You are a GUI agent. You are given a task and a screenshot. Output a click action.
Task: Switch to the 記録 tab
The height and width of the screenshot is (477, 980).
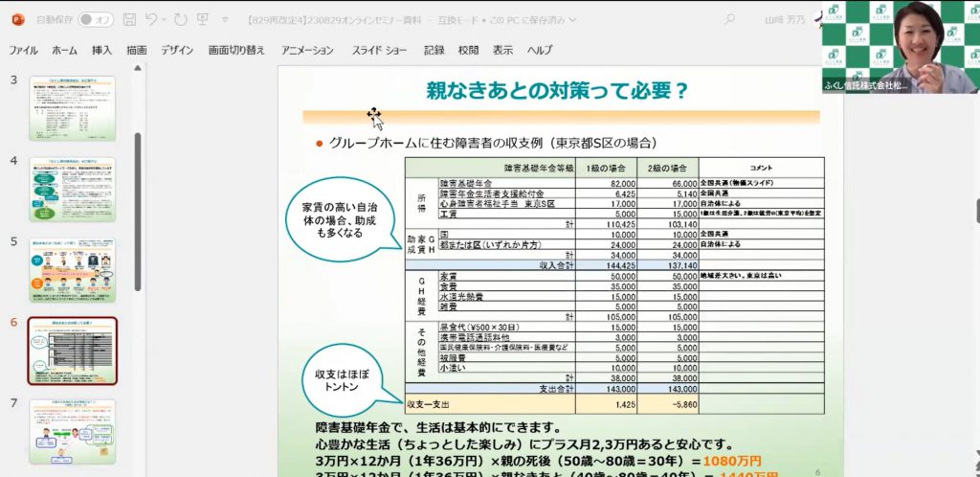tap(434, 51)
